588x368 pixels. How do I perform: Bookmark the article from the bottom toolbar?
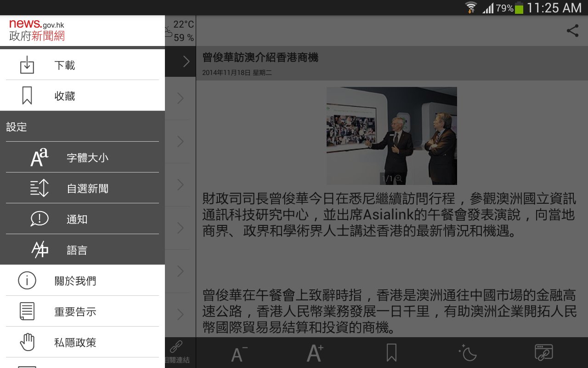point(391,353)
